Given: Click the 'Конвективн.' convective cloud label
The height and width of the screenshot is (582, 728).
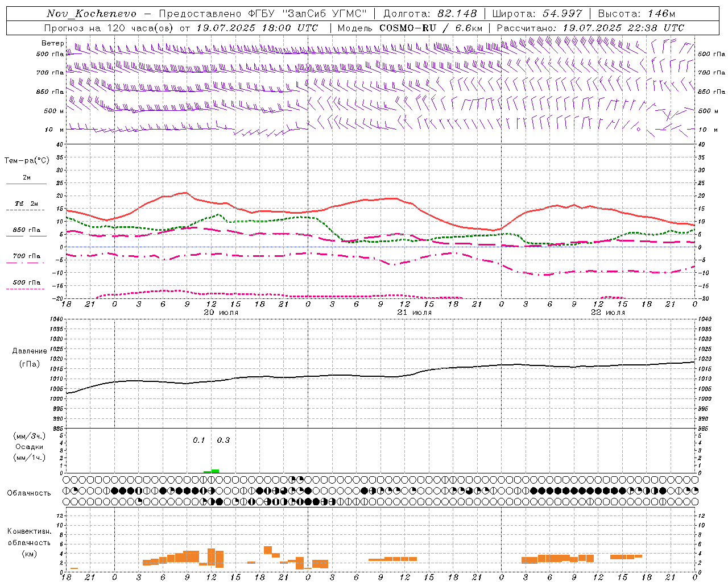Looking at the screenshot, I should tap(29, 531).
